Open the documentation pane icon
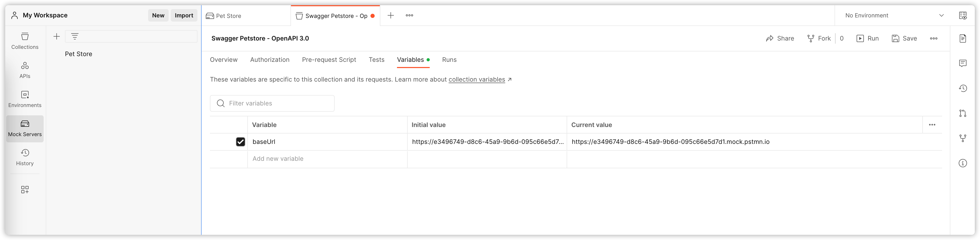Viewport: 980px width, 240px height. [x=963, y=38]
